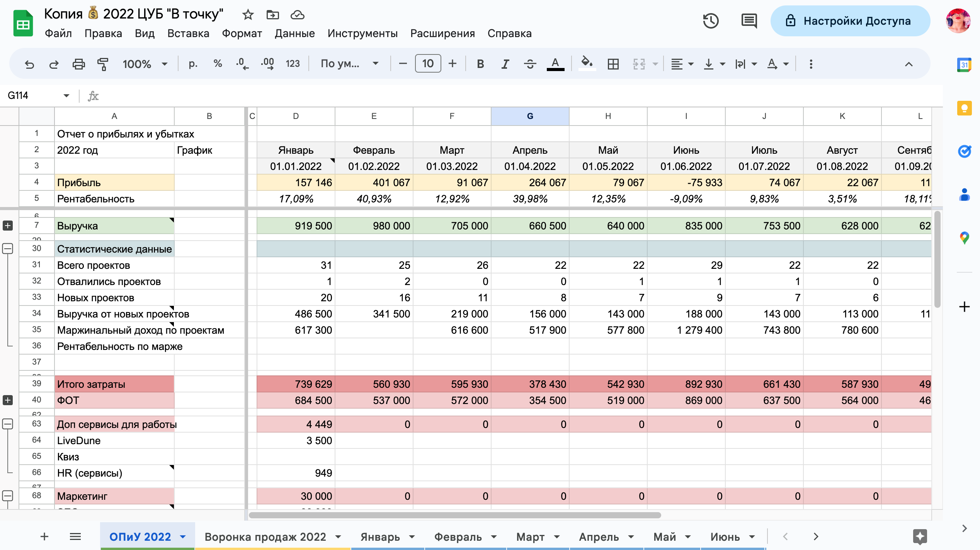Switch to Воронка продаж 2022 sheet
The image size is (980, 550).
click(272, 537)
